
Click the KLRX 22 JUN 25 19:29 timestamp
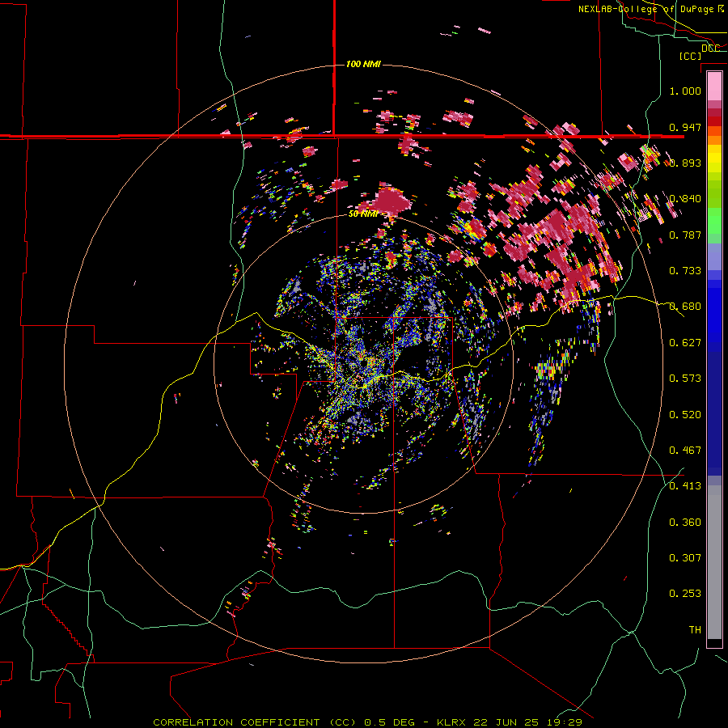pyautogui.click(x=510, y=722)
